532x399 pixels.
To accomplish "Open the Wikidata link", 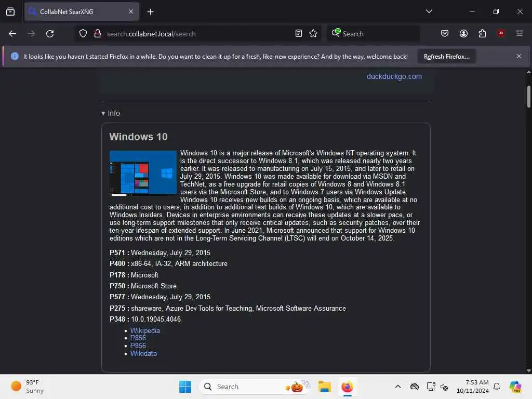I will pos(143,353).
